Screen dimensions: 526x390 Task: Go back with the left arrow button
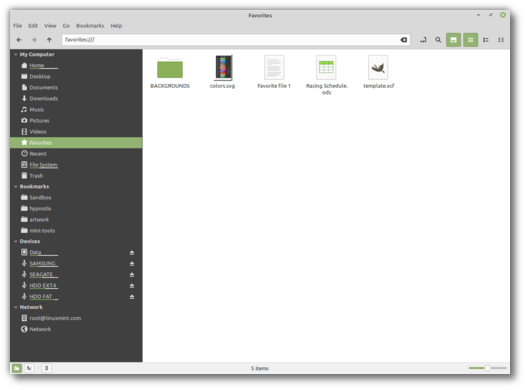click(x=19, y=40)
